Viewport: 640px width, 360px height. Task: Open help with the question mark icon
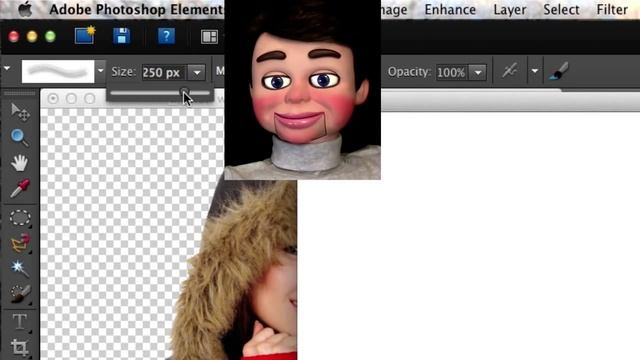(x=166, y=36)
